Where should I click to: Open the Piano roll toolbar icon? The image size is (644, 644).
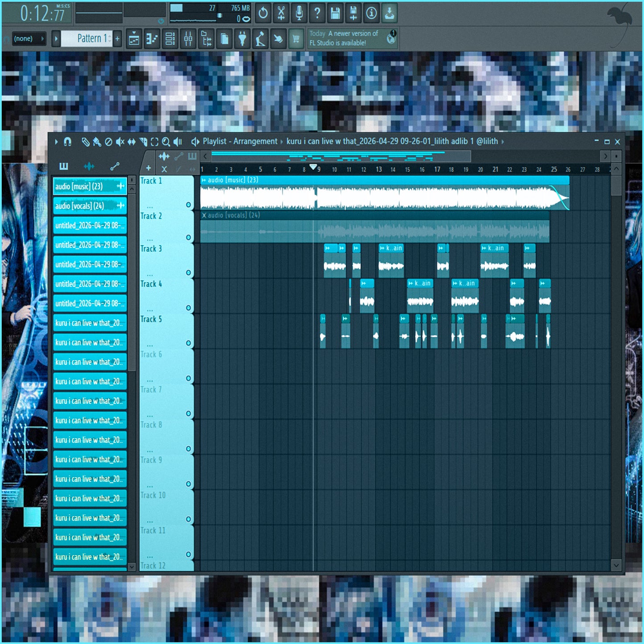coord(152,39)
